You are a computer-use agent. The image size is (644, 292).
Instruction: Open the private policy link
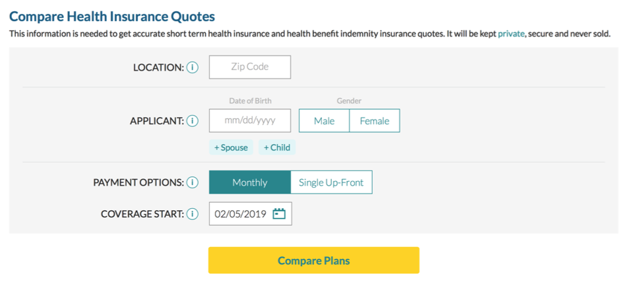511,34
